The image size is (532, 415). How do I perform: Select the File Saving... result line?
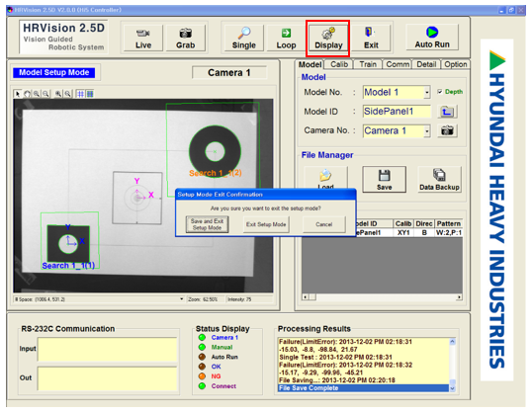[x=337, y=380]
